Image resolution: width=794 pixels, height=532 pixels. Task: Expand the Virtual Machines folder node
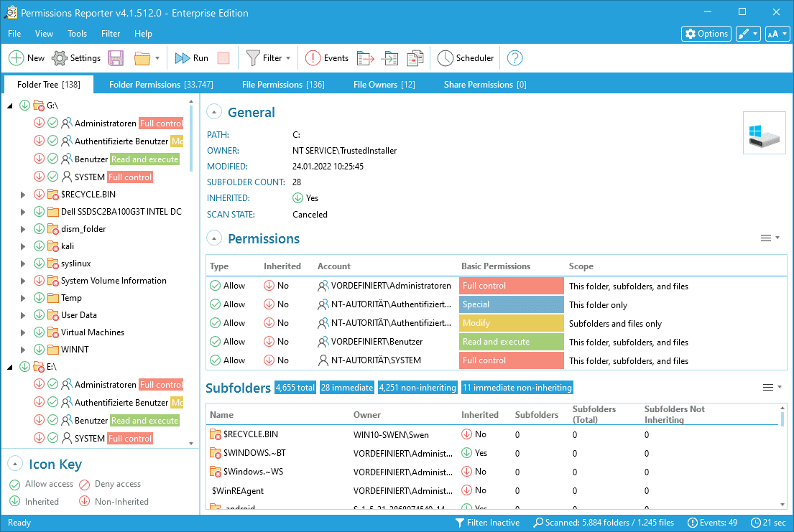(x=23, y=332)
